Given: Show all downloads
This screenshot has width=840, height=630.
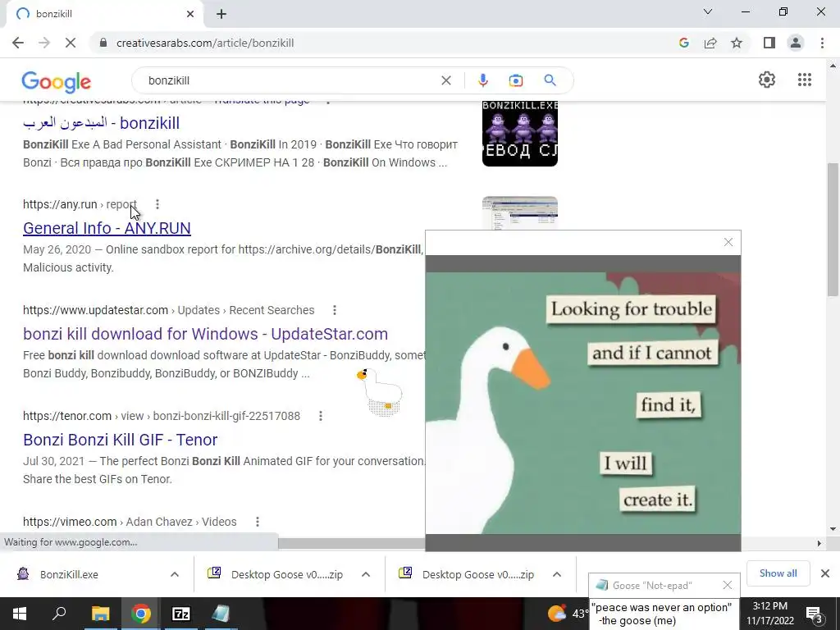Looking at the screenshot, I should coord(778,573).
